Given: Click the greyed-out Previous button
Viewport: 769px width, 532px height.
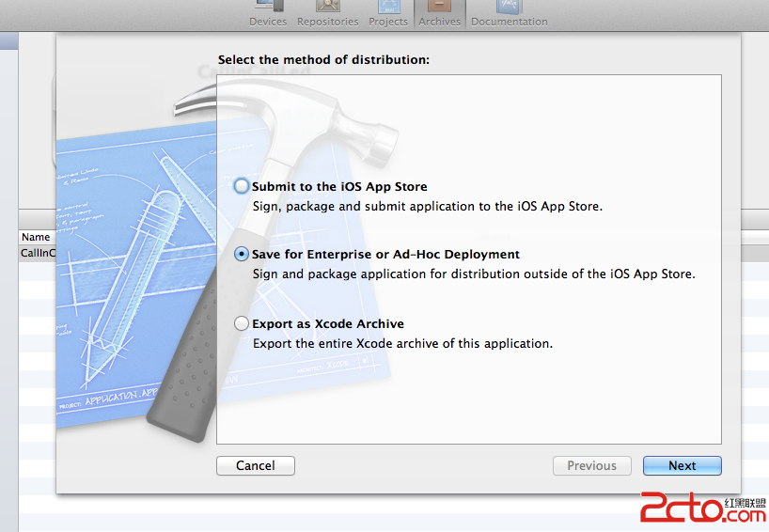Looking at the screenshot, I should pyautogui.click(x=592, y=465).
